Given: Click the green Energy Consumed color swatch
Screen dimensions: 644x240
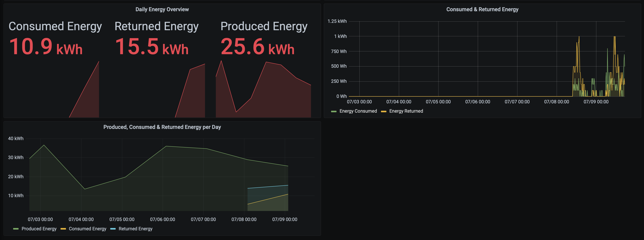Looking at the screenshot, I should (x=333, y=111).
